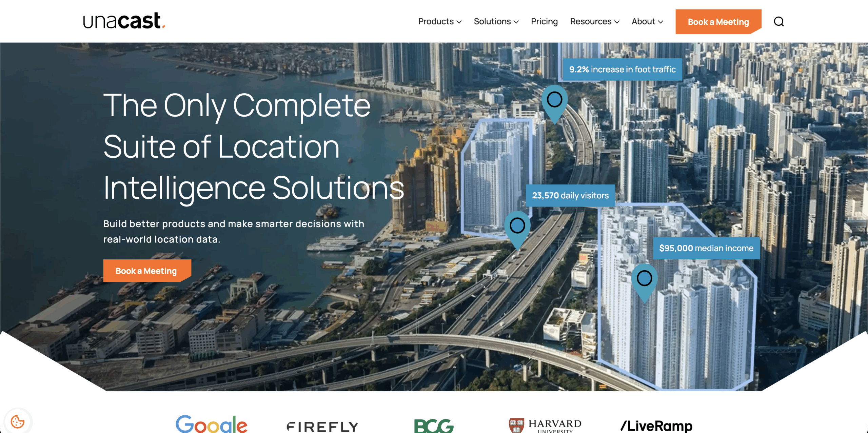868x433 pixels.
Task: Click the Google logo
Action: tap(212, 424)
